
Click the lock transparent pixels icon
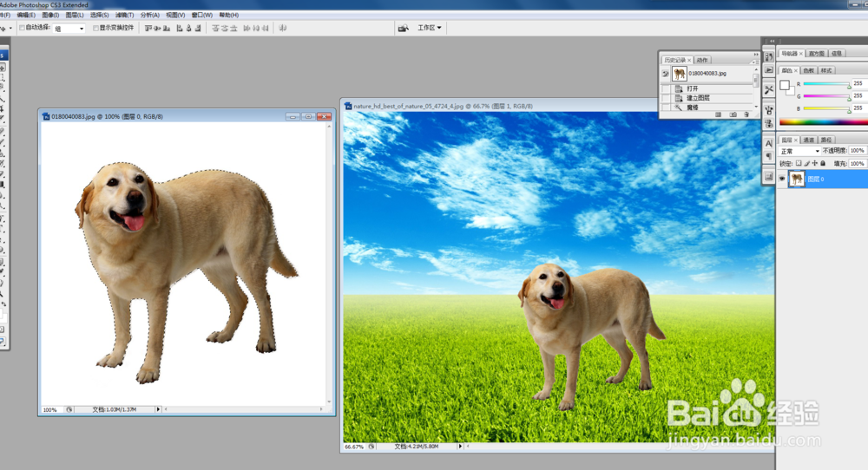pyautogui.click(x=799, y=163)
